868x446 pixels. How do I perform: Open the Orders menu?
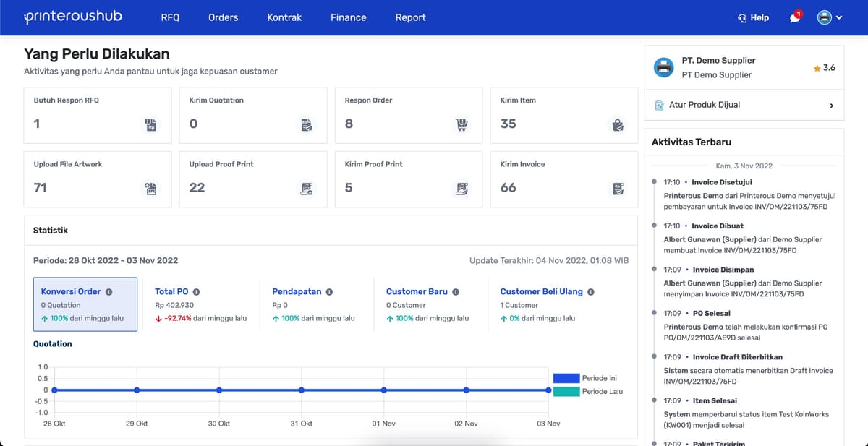[x=223, y=17]
